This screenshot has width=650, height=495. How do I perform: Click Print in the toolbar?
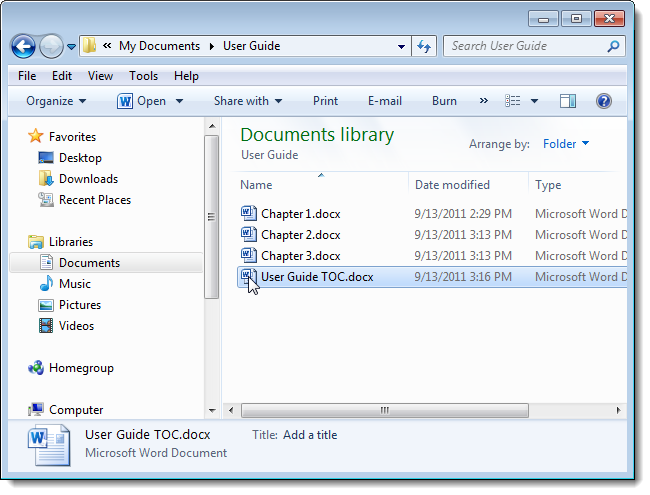coord(325,101)
